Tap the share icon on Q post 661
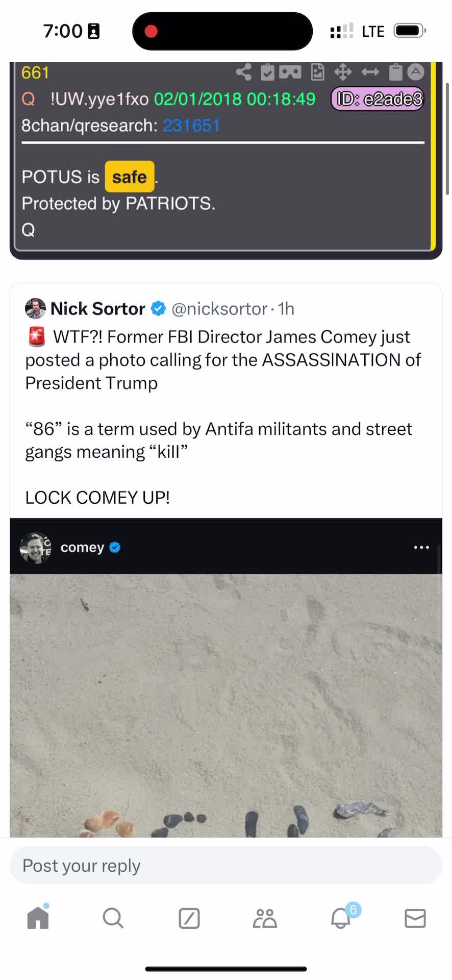Image resolution: width=452 pixels, height=980 pixels. 243,72
